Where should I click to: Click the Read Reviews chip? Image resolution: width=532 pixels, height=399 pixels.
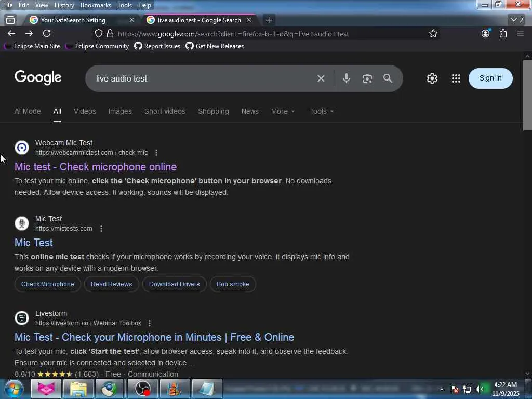click(x=111, y=284)
